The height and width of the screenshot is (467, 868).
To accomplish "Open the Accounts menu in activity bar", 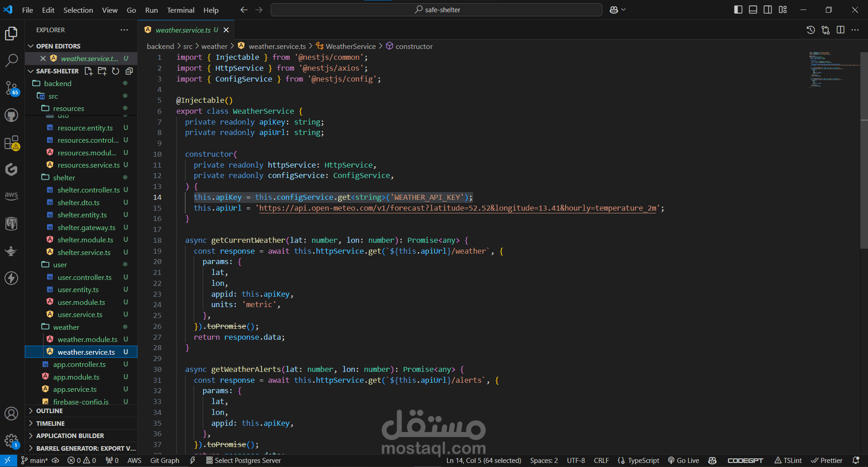I will (x=11, y=413).
